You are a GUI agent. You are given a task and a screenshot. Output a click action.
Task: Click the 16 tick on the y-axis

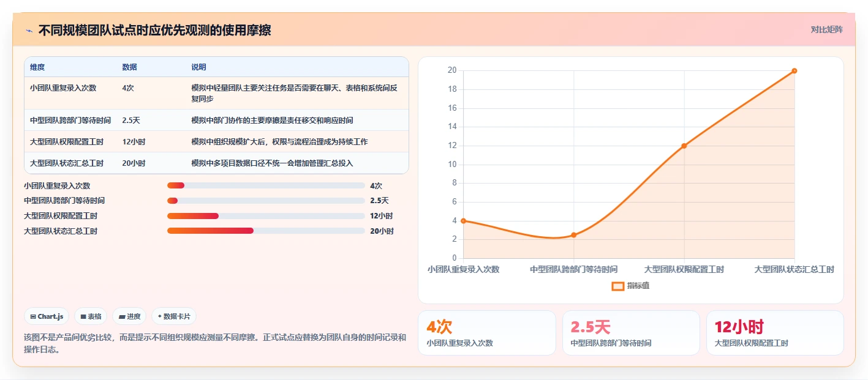(452, 108)
